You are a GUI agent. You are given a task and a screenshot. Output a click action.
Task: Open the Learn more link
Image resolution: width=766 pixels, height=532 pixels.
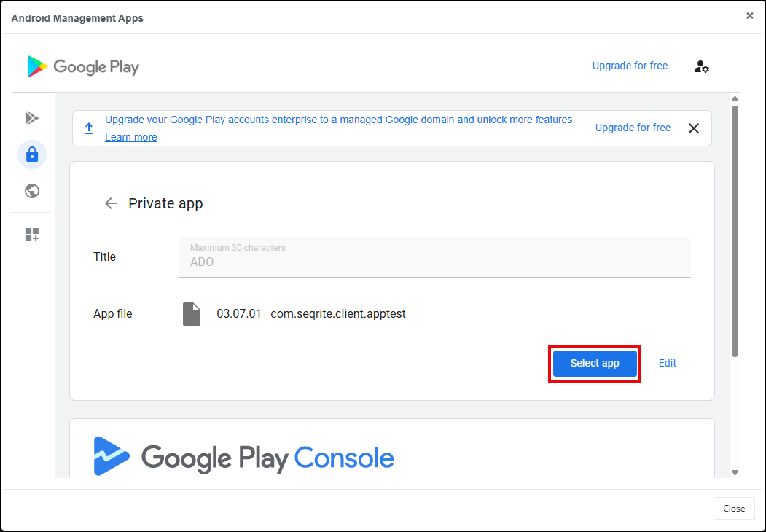click(130, 137)
